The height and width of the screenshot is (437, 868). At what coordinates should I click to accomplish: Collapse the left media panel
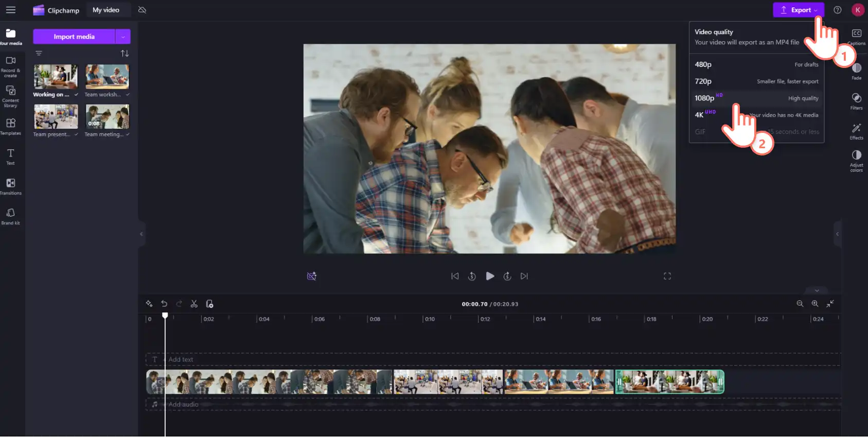click(141, 234)
